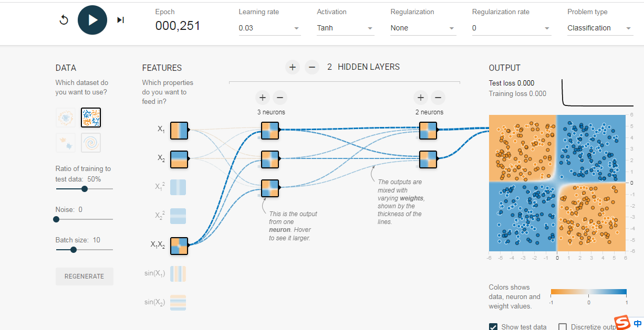Select the bottom neuron in first hidden layer
The image size is (644, 330).
pyautogui.click(x=270, y=188)
